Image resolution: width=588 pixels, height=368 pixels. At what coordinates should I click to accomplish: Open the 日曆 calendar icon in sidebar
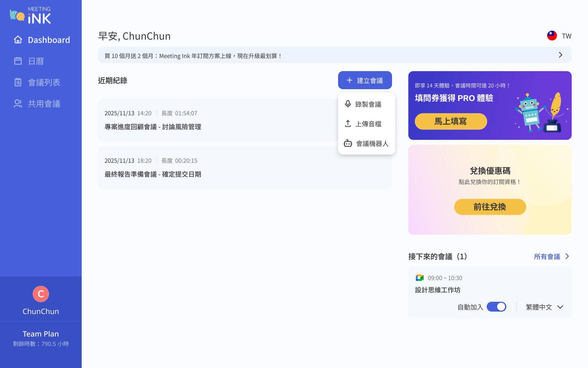18,61
